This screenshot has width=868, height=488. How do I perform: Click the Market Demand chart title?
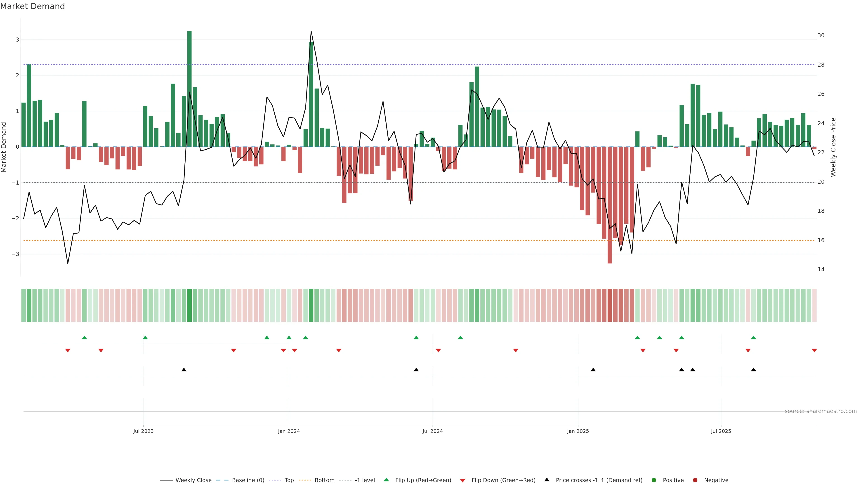pos(32,6)
